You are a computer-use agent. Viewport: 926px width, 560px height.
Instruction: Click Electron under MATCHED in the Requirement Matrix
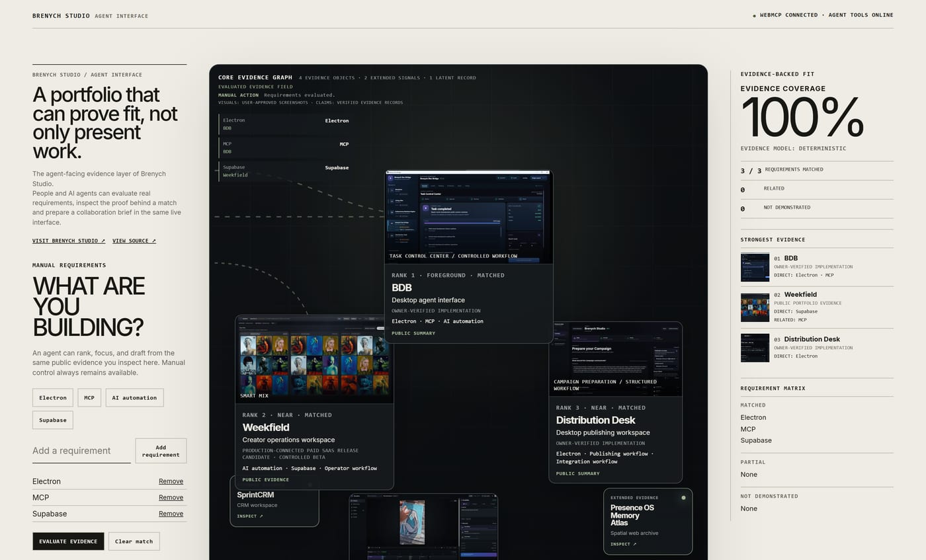(x=753, y=418)
